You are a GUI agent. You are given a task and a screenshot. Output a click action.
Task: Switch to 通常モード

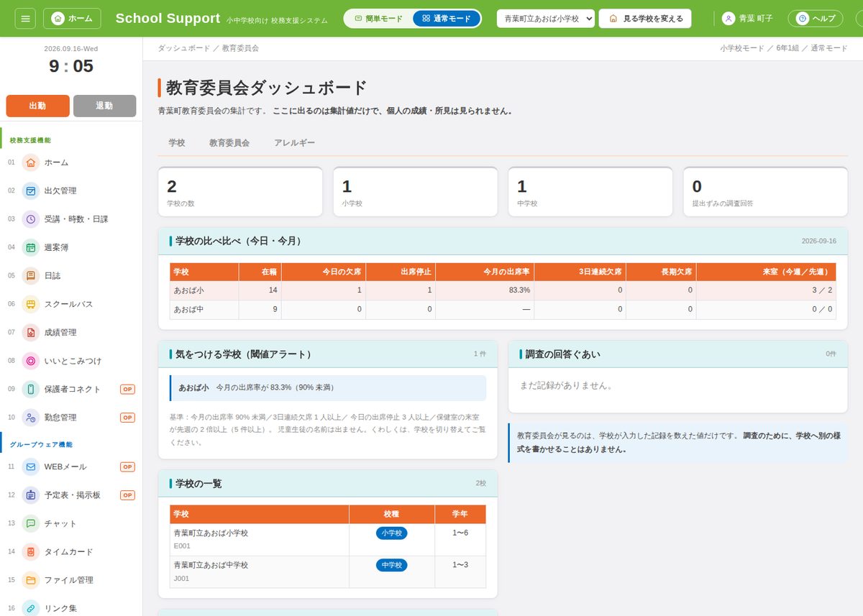pos(446,19)
